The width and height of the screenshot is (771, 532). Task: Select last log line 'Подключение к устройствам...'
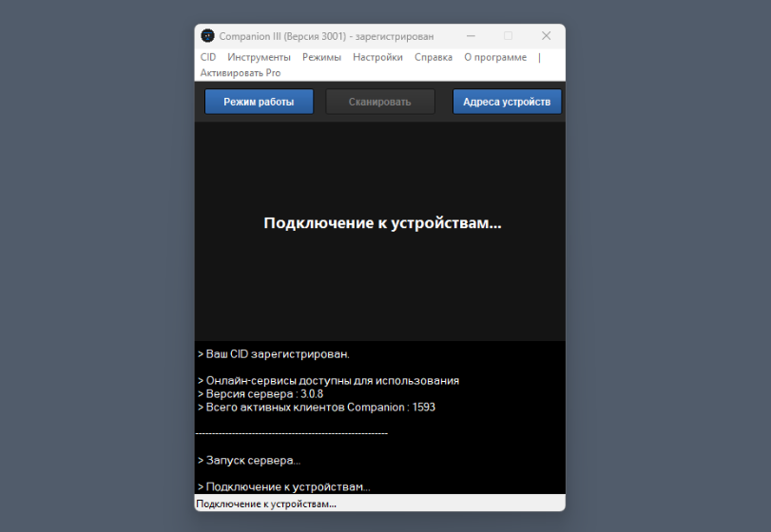pyautogui.click(x=283, y=486)
